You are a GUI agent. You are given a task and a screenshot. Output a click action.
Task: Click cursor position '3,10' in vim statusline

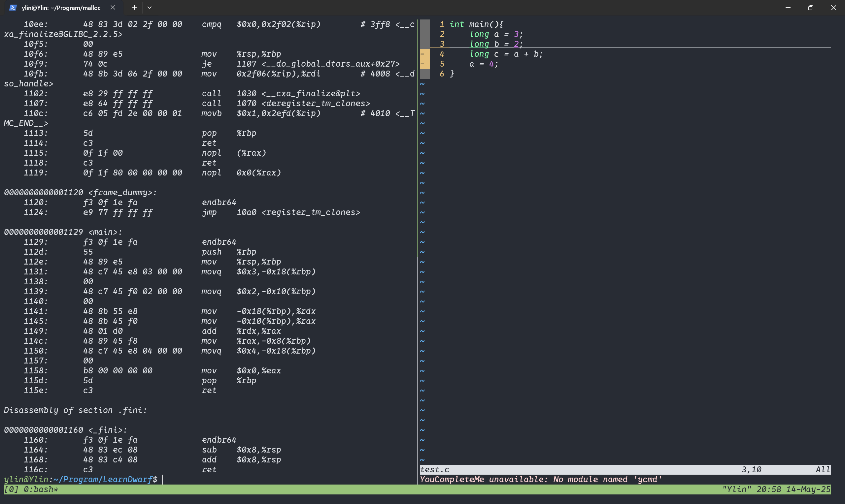(751, 469)
